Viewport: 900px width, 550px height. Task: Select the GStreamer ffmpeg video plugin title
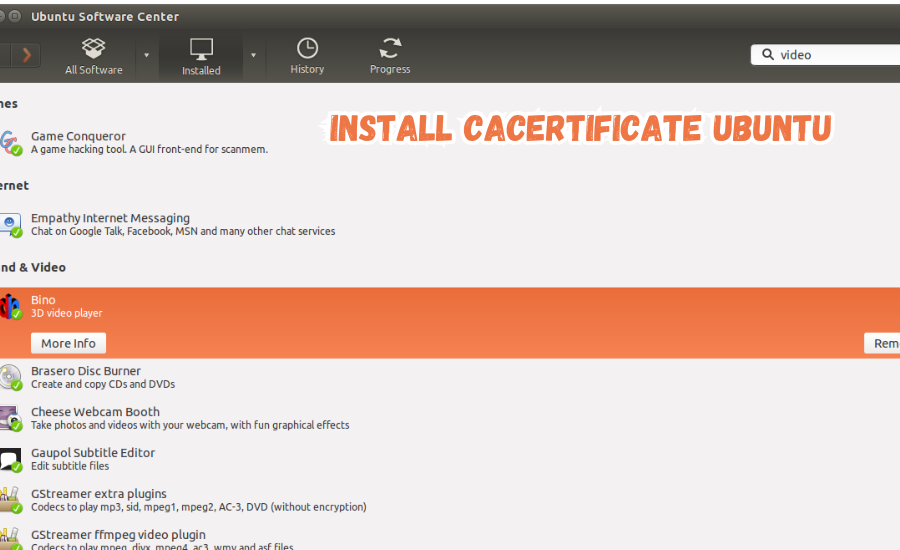pyautogui.click(x=118, y=534)
